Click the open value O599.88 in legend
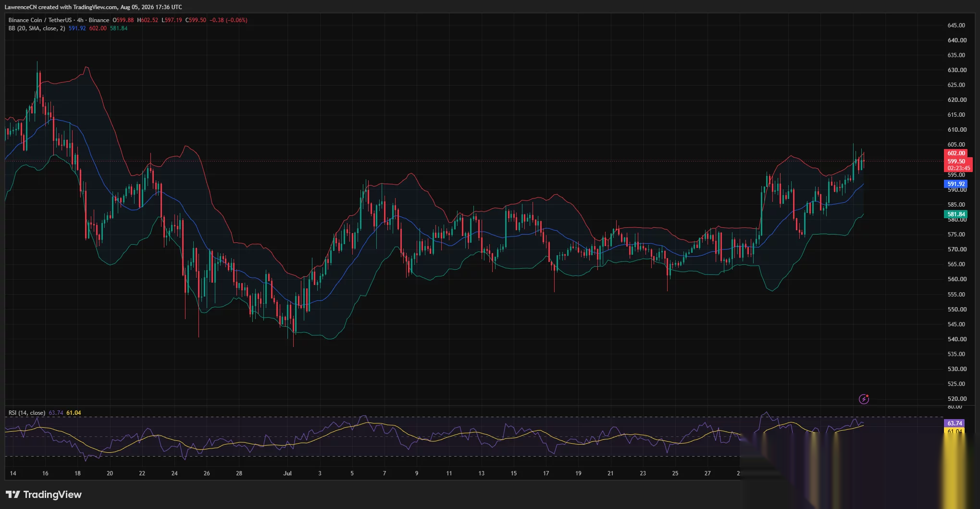Image resolution: width=980 pixels, height=509 pixels. (123, 20)
